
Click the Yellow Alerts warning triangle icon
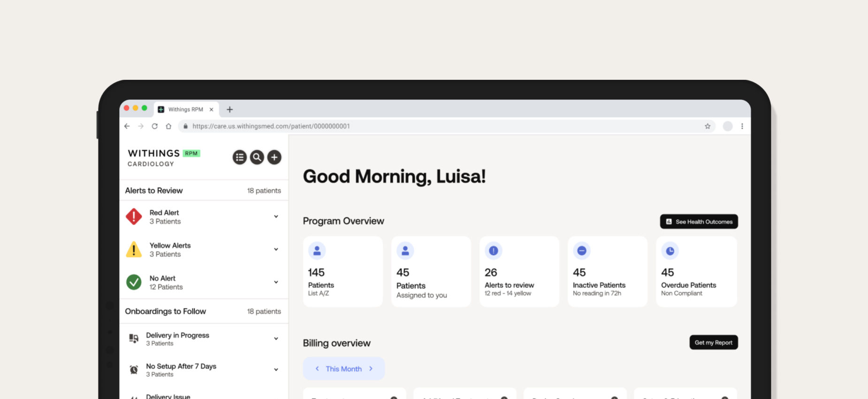[x=134, y=250]
